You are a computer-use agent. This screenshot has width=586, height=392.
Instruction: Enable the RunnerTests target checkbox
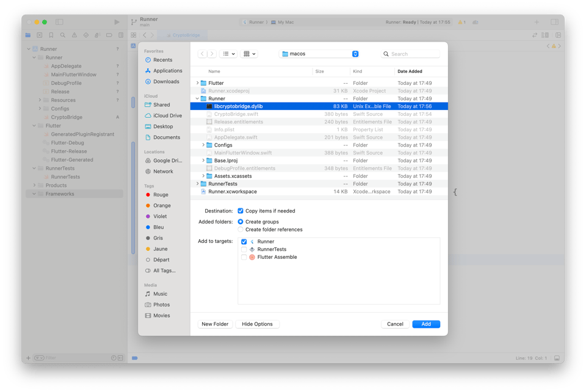point(244,249)
